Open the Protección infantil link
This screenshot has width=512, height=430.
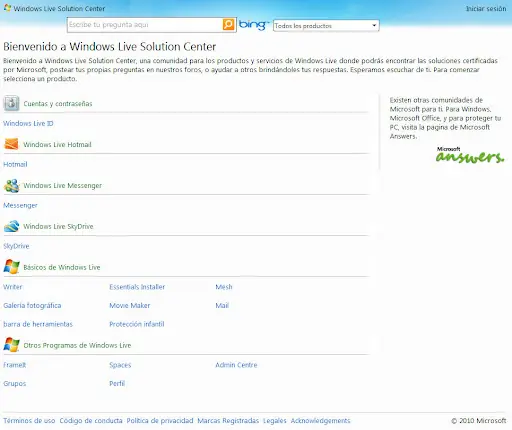(x=137, y=324)
